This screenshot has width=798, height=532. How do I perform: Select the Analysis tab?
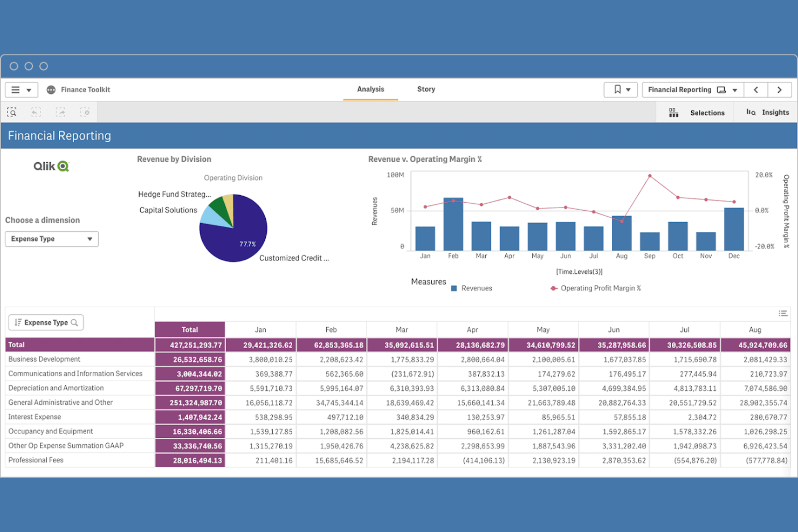[370, 89]
